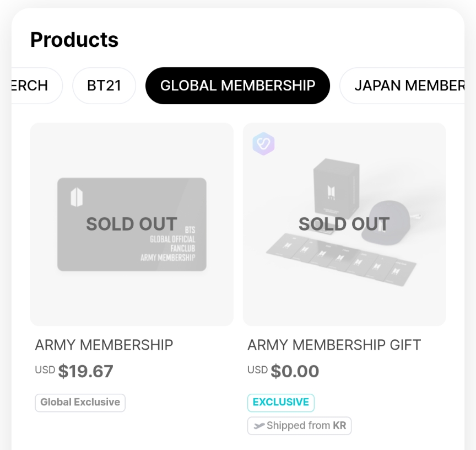This screenshot has height=450, width=476.
Task: Click SOLD OUT text on the gift image
Action: pyautogui.click(x=344, y=224)
